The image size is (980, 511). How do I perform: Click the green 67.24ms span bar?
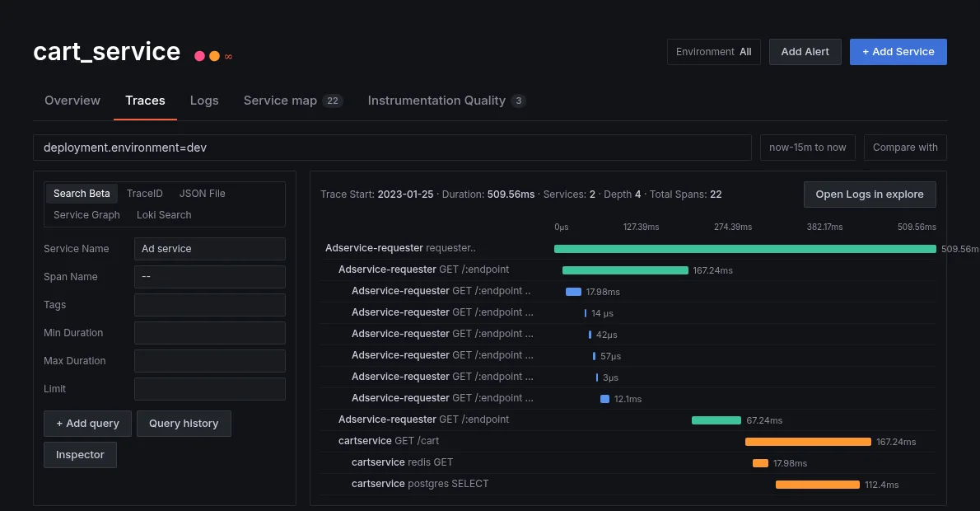coord(716,420)
